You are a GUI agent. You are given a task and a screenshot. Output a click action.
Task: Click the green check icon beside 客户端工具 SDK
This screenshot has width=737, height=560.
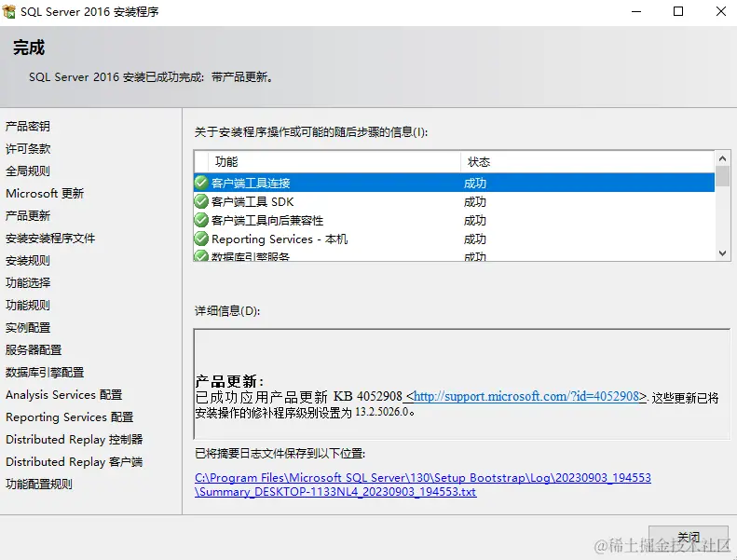coord(201,201)
